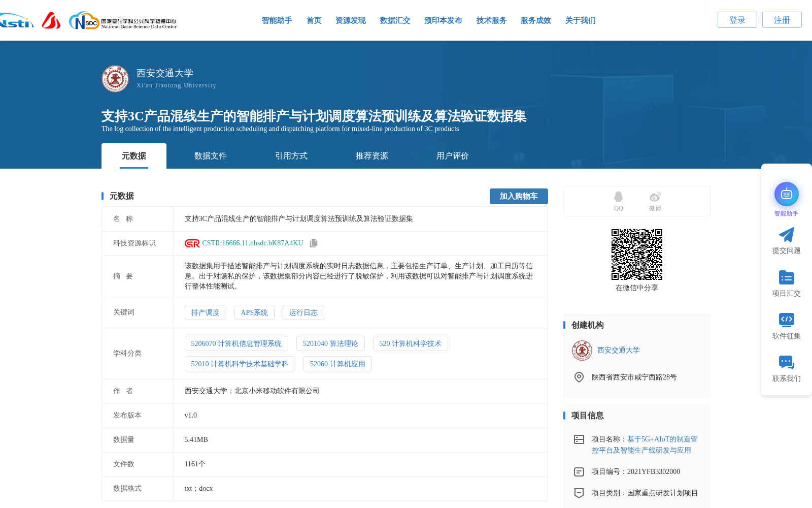Screen dimensions: 812x508
Task: Open the CSTR:16666.11.nbsdc.bK87A4KU link
Action: (x=253, y=243)
